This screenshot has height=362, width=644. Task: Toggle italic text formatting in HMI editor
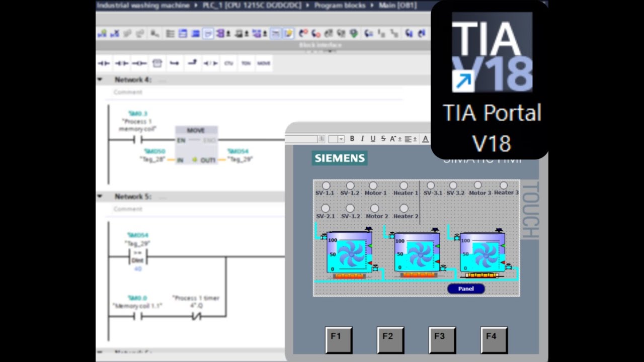[x=362, y=139]
